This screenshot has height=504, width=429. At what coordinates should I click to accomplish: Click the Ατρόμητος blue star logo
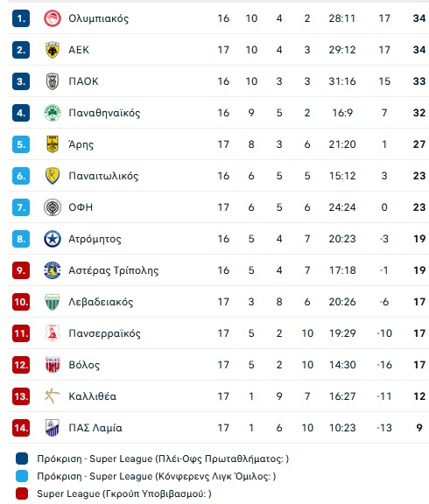[53, 239]
